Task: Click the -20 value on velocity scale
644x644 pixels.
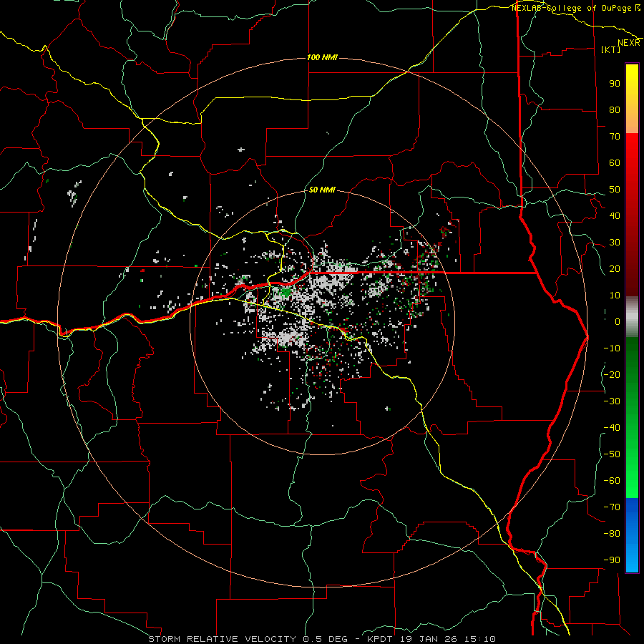Action: tap(612, 374)
